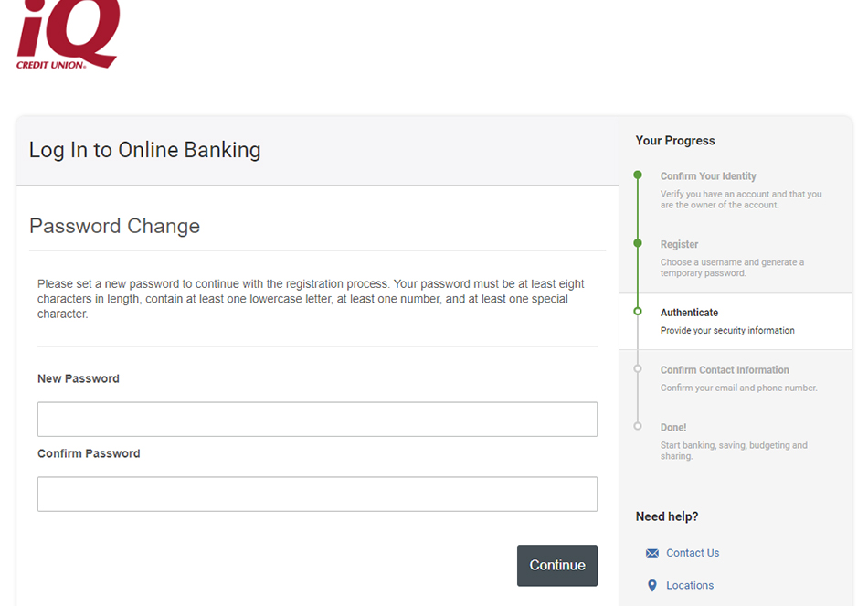Select the Authenticate step in Your Progress
Image resolution: width=868 pixels, height=606 pixels.
(690, 313)
